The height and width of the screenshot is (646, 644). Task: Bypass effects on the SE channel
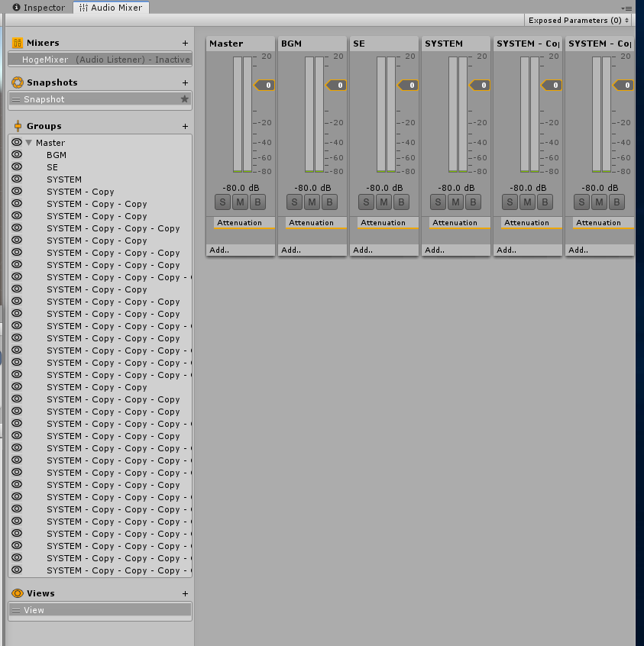[x=401, y=202]
